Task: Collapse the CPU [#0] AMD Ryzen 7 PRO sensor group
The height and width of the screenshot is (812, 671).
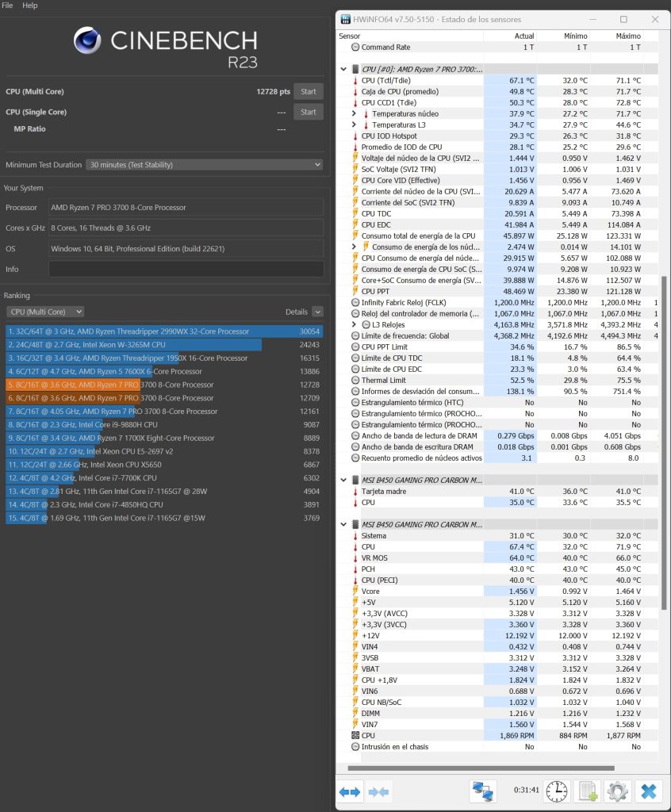Action: click(343, 69)
